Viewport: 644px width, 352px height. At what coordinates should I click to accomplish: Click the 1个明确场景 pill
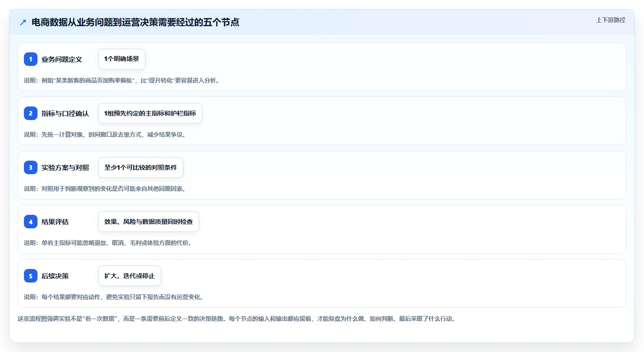click(121, 59)
